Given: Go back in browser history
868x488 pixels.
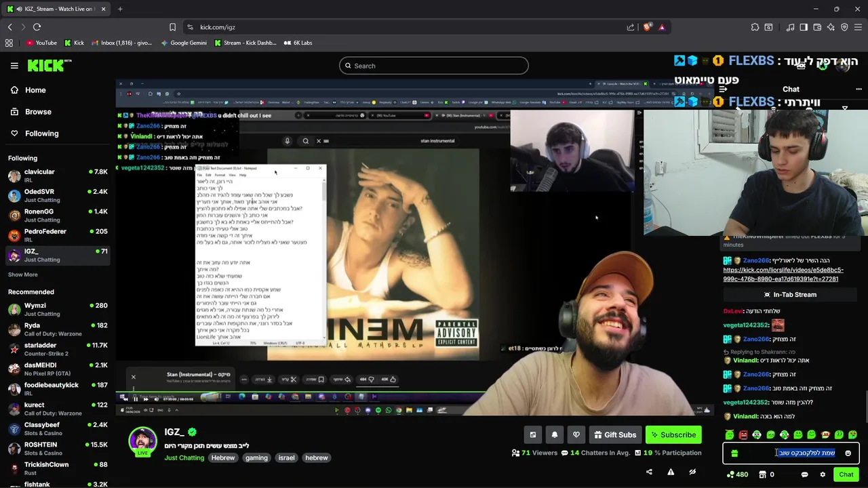Looking at the screenshot, I should click(9, 27).
